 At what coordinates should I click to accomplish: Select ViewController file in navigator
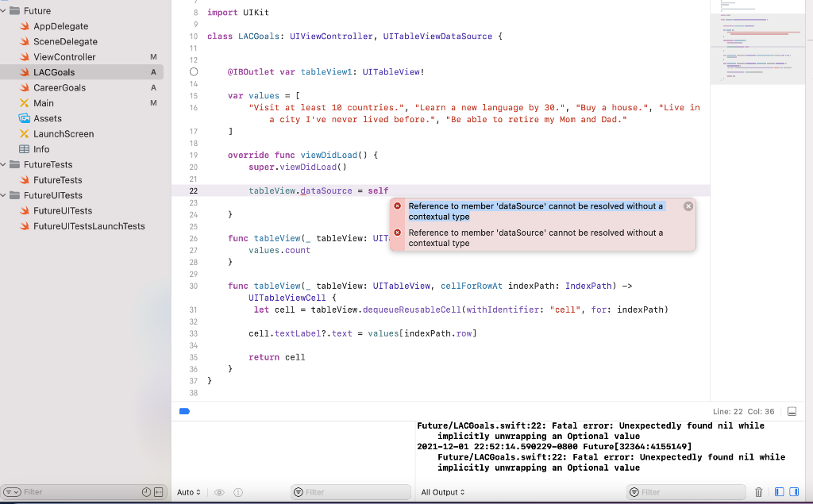point(64,57)
